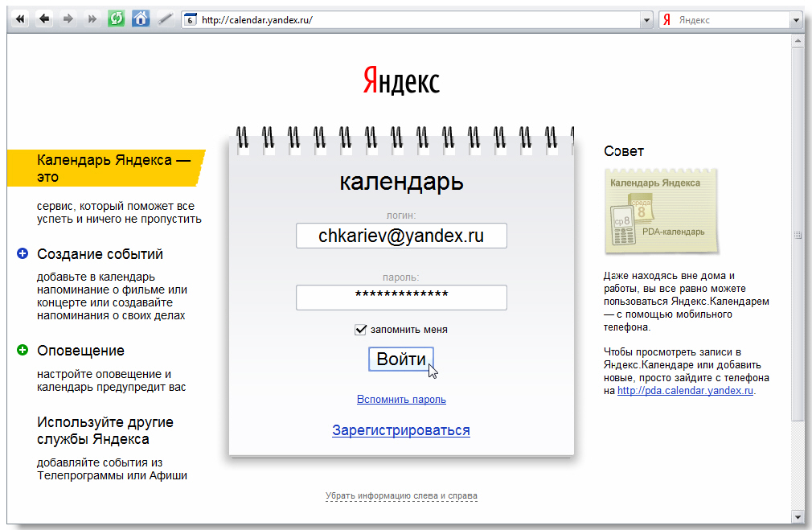Click the rewind (double left arrow) browser button

pyautogui.click(x=20, y=19)
